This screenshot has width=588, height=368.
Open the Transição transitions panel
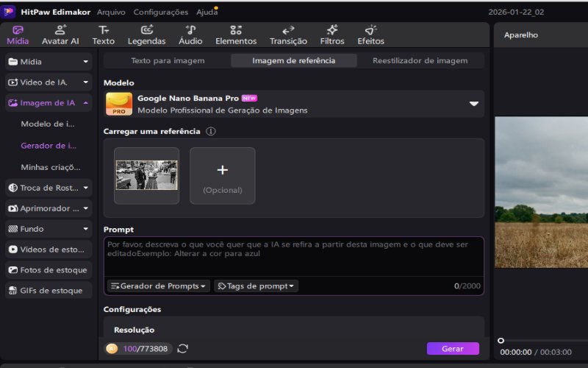point(288,35)
